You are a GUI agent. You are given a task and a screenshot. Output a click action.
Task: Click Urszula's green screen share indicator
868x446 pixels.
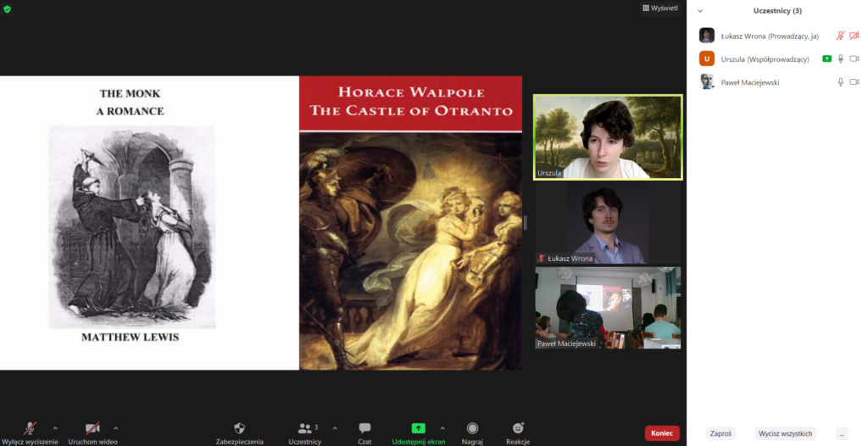coord(826,59)
